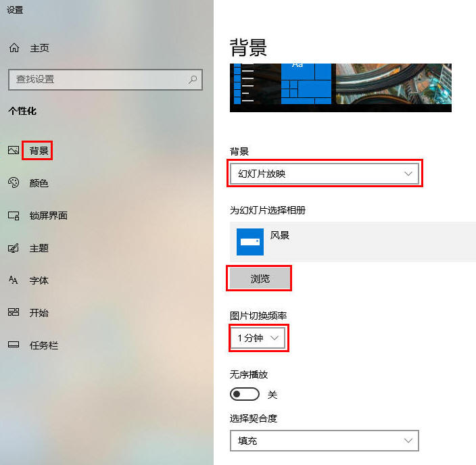Go to the 主题 settings page

click(39, 248)
